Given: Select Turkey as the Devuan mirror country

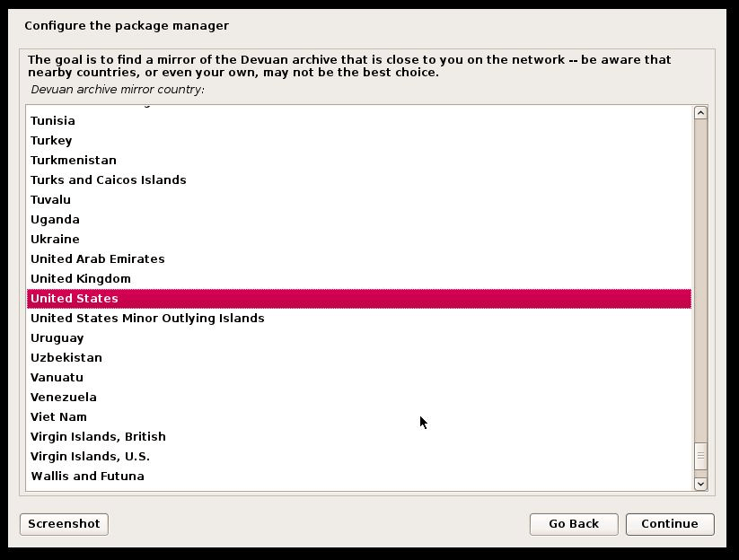Looking at the screenshot, I should coord(51,140).
